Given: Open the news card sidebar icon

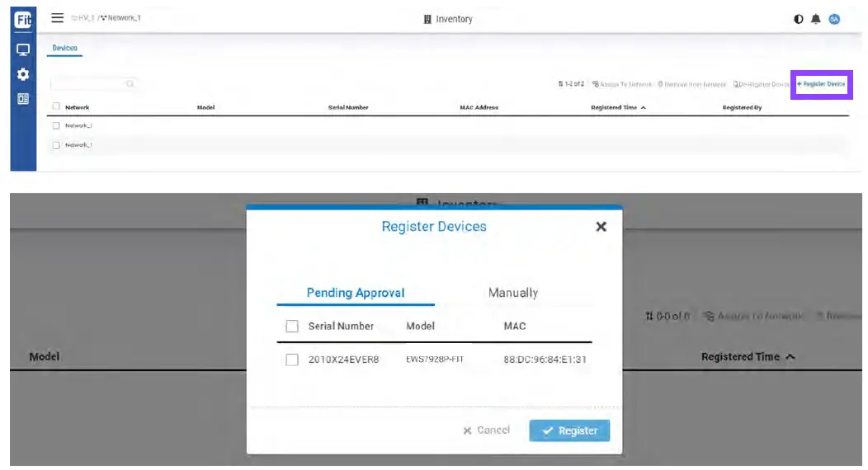Looking at the screenshot, I should click(x=23, y=99).
